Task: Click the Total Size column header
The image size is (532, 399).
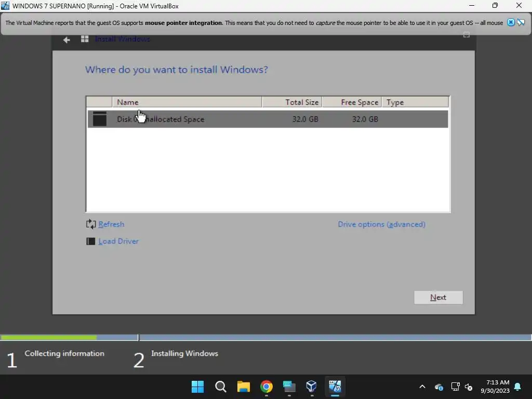Action: point(292,102)
